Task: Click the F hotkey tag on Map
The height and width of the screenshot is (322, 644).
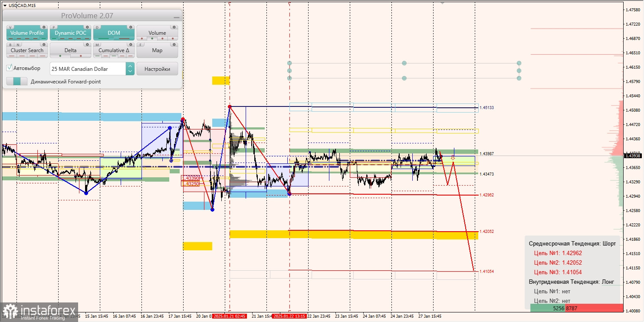Action: (141, 45)
